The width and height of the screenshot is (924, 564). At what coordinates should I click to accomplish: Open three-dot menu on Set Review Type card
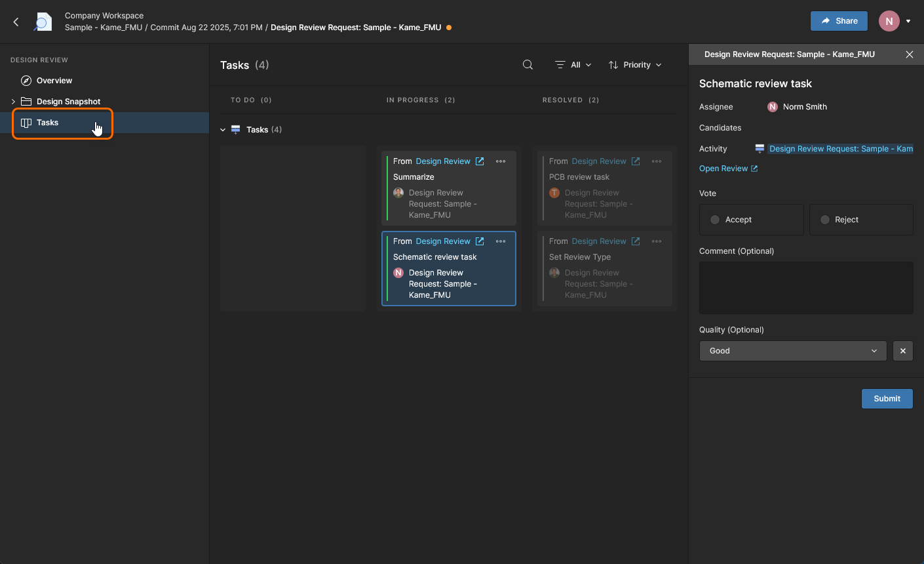tap(657, 241)
